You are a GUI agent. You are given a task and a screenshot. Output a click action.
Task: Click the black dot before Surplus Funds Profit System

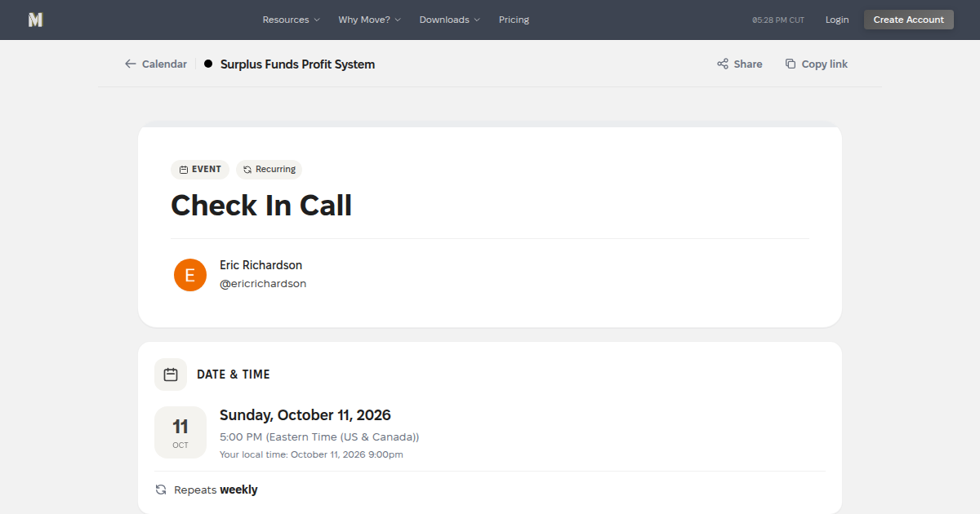(x=208, y=64)
